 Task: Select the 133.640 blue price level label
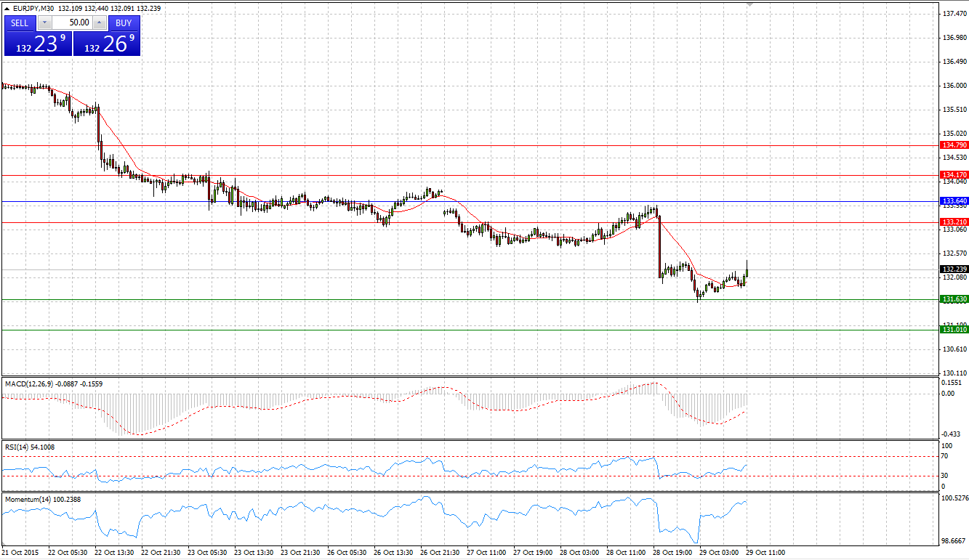coord(954,200)
